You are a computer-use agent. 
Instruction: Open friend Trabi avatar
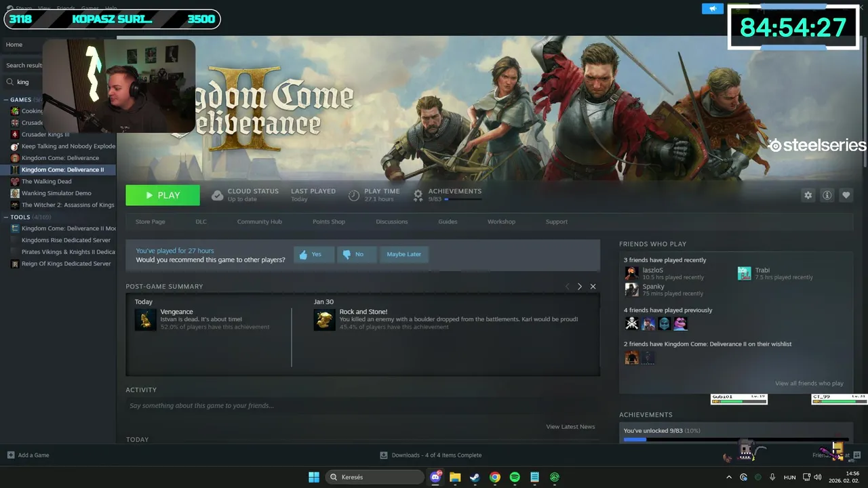745,273
